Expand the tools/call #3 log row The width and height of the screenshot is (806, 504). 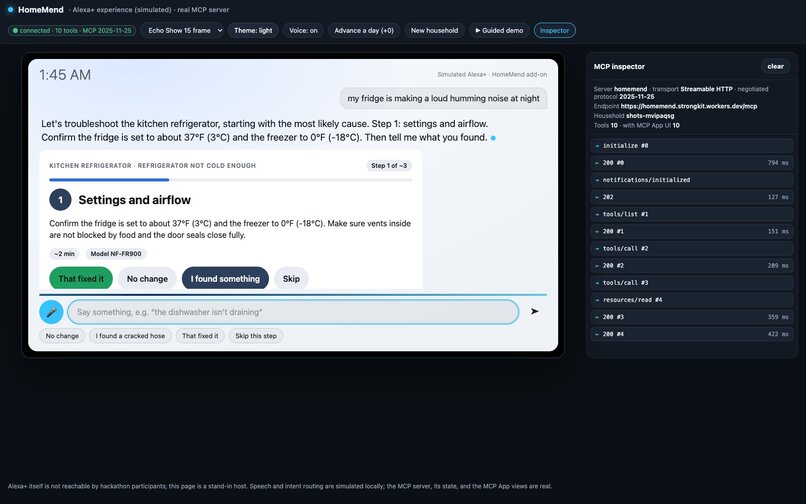point(692,283)
